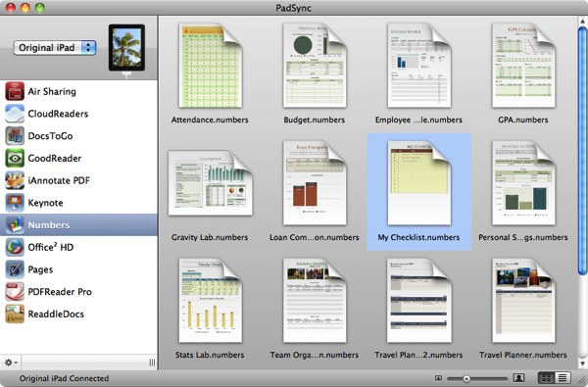Select Loan Comparison numbers thumbnail
The image size is (588, 387).
pyautogui.click(x=315, y=183)
